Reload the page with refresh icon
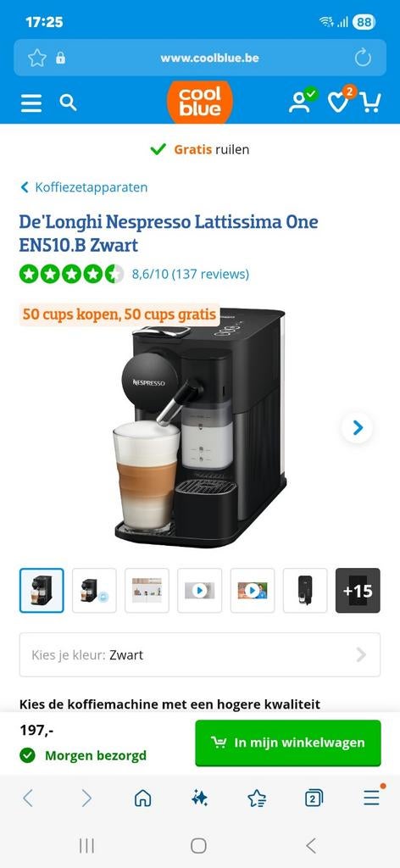This screenshot has height=868, width=400. (x=363, y=58)
